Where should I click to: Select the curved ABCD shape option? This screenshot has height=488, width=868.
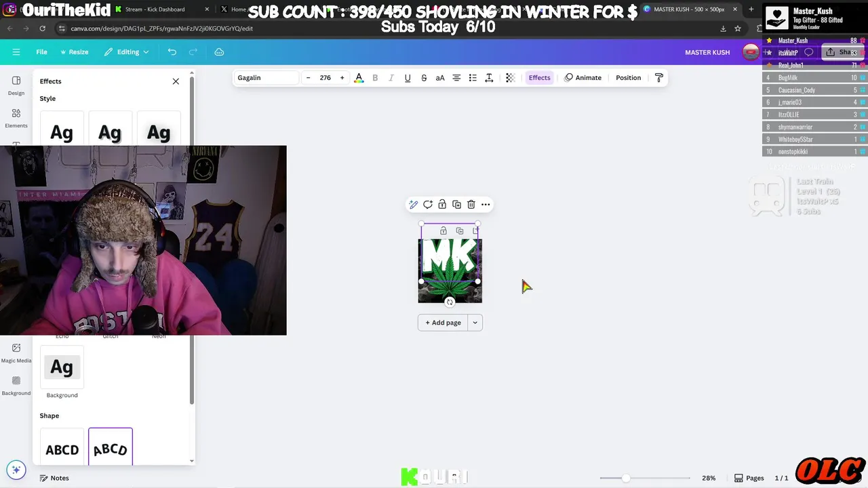(110, 449)
